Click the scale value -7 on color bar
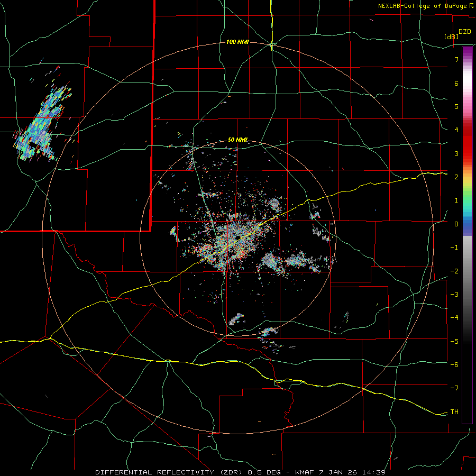The height and width of the screenshot is (476, 476). 454,388
